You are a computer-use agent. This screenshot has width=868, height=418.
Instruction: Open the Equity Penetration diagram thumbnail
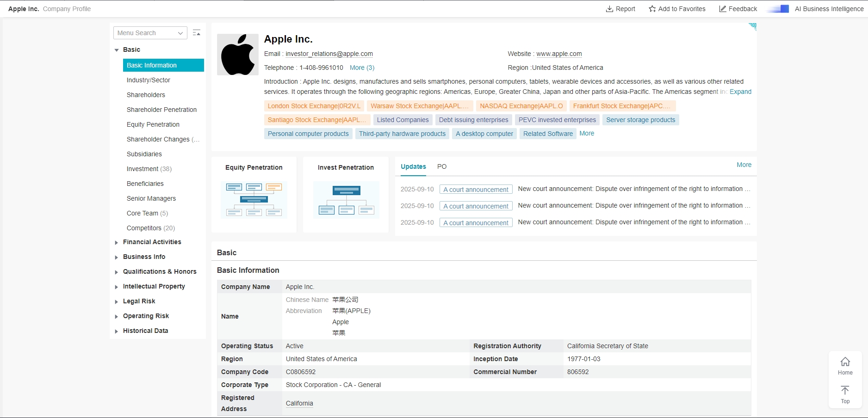pos(254,200)
